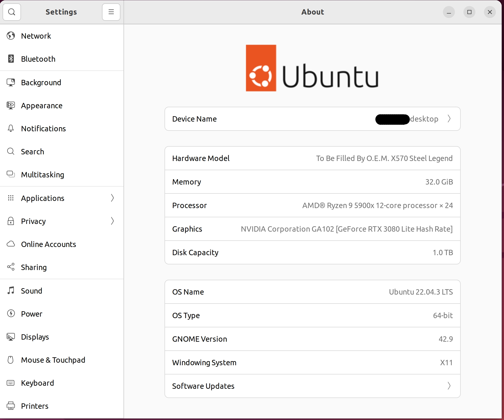
Task: Select Power in the sidebar
Action: click(62, 314)
